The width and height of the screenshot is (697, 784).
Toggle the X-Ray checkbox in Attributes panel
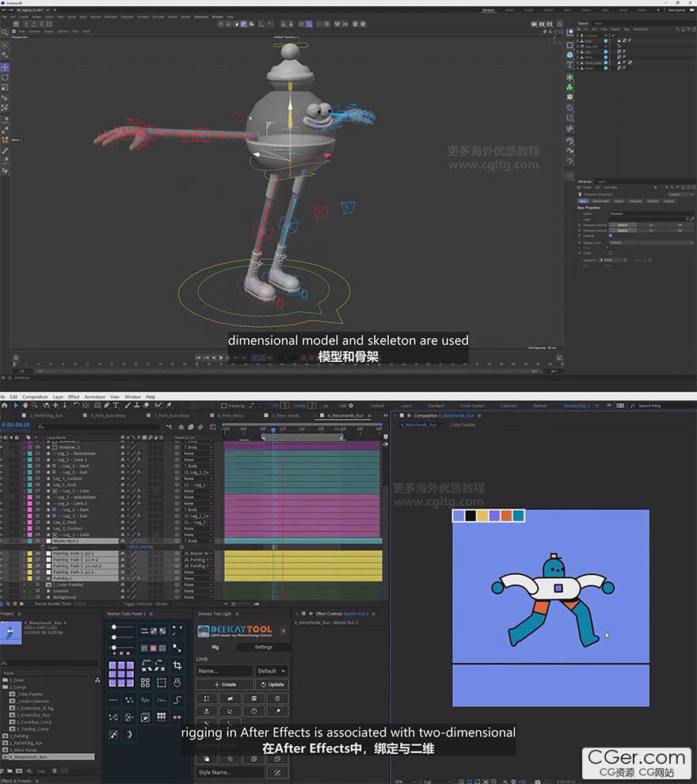pos(611,253)
